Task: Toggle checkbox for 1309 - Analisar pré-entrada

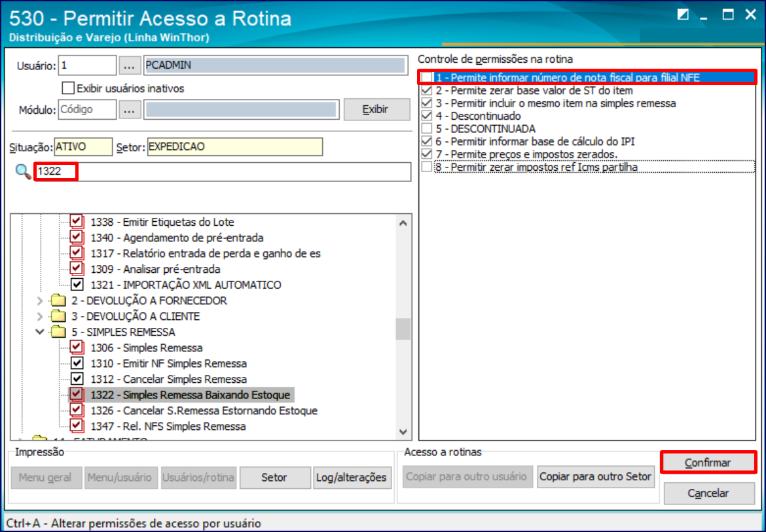Action: point(77,268)
